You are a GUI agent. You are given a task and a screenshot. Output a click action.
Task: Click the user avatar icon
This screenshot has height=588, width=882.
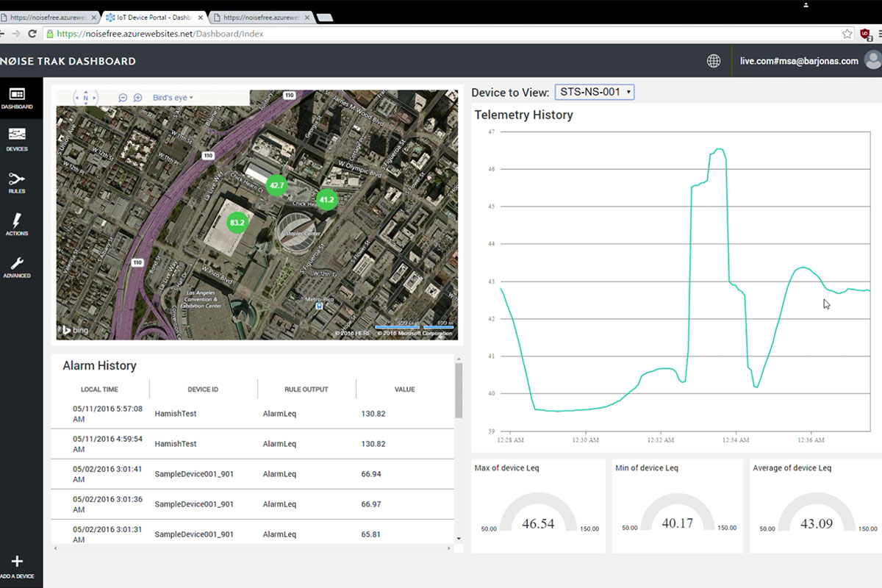point(873,60)
